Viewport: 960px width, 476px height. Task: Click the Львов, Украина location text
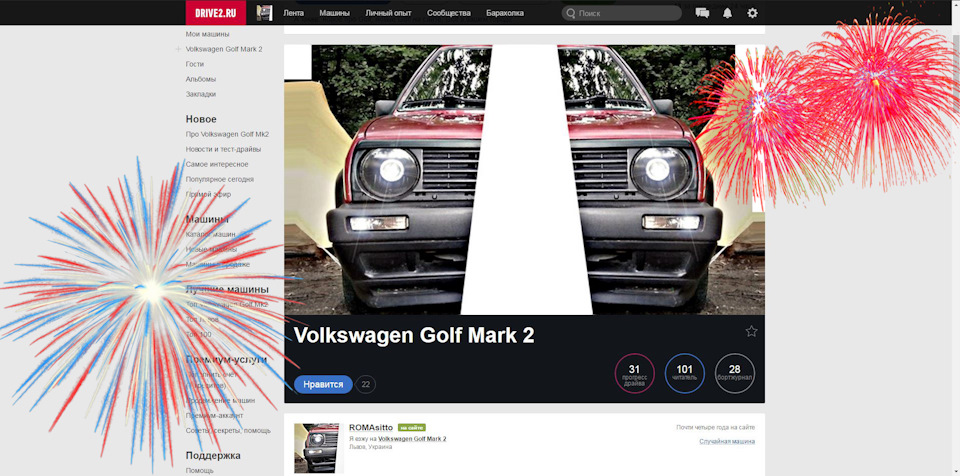click(x=370, y=447)
